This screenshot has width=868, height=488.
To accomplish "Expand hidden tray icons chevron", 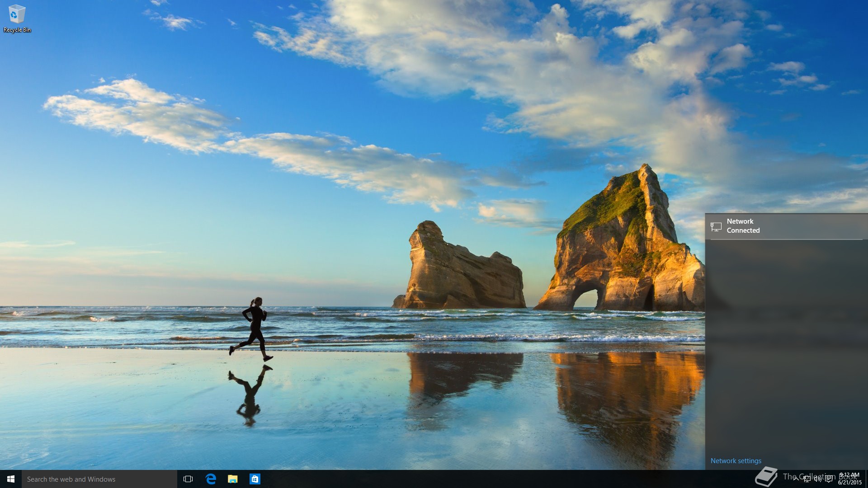I will pyautogui.click(x=796, y=479).
